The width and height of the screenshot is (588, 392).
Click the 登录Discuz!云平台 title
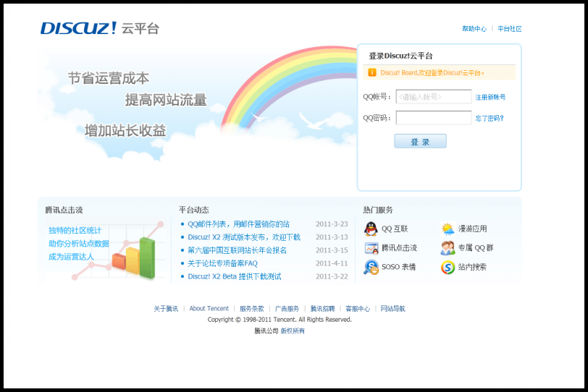click(400, 56)
